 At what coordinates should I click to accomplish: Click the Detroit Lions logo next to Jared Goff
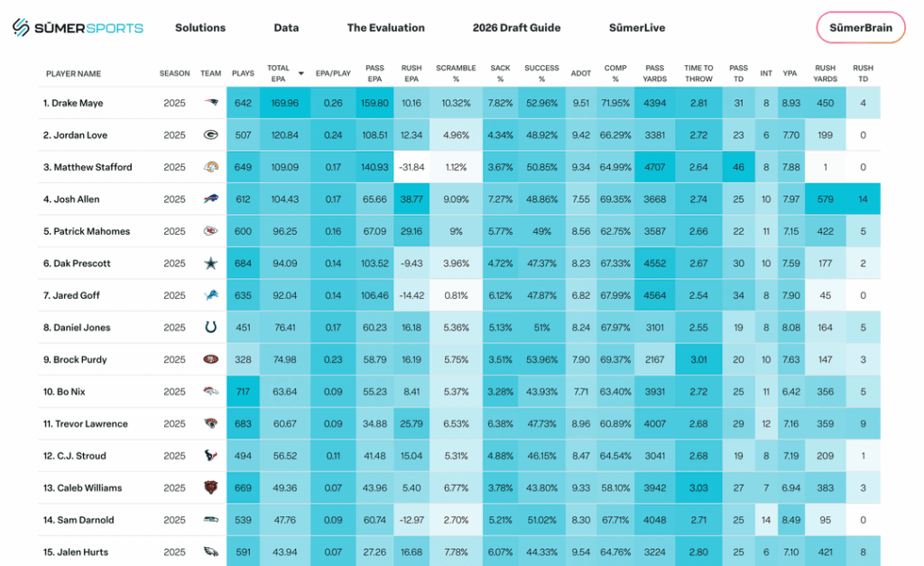[x=210, y=295]
